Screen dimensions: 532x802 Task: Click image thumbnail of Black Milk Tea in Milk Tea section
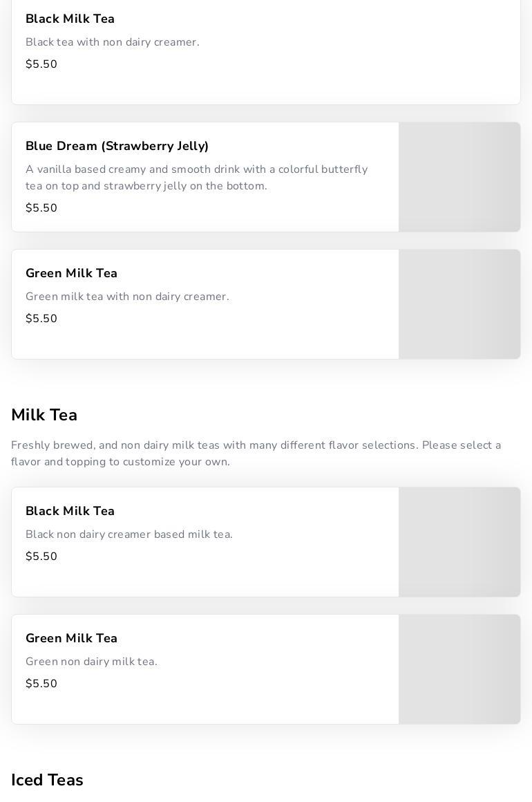pyautogui.click(x=459, y=542)
